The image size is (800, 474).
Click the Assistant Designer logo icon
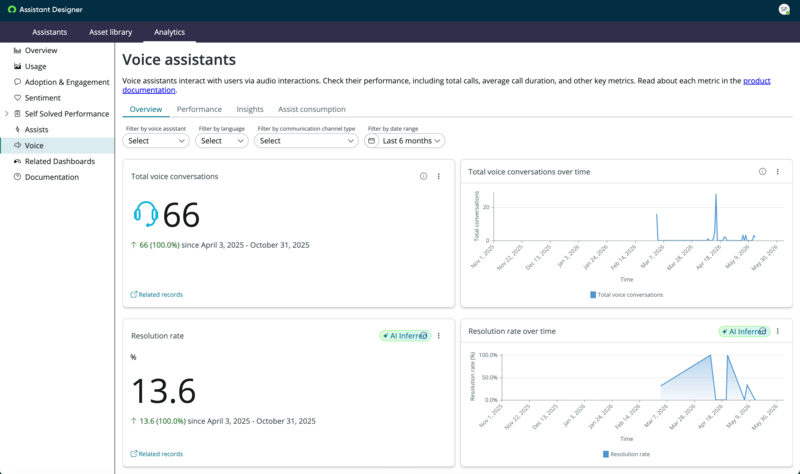(x=12, y=10)
